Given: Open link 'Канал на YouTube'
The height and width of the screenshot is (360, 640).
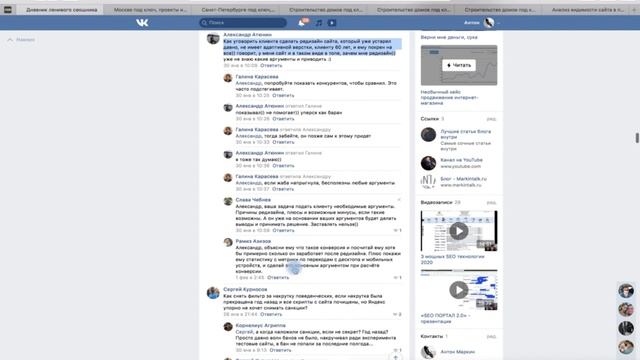Looking at the screenshot, I should click(x=461, y=160).
